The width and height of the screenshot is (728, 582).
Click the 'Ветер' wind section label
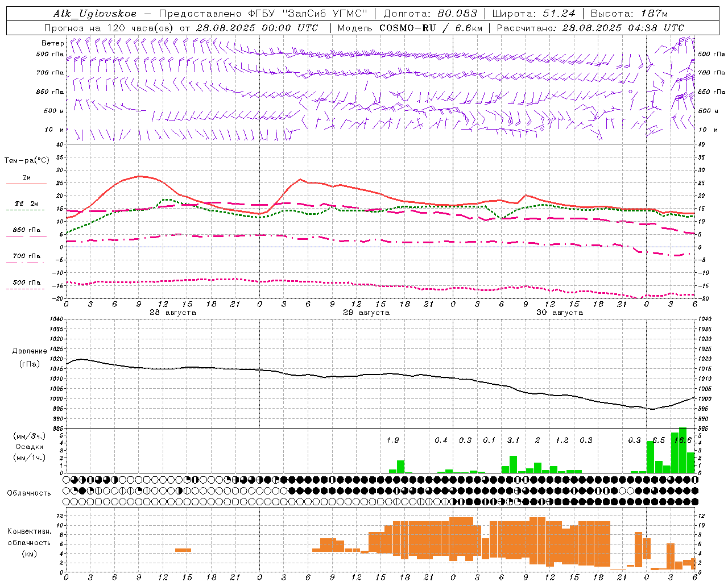point(52,43)
